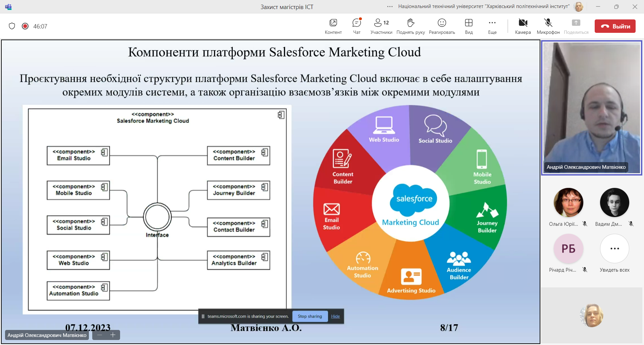
Task: Open the View (Вид) layout options
Action: pos(469,26)
